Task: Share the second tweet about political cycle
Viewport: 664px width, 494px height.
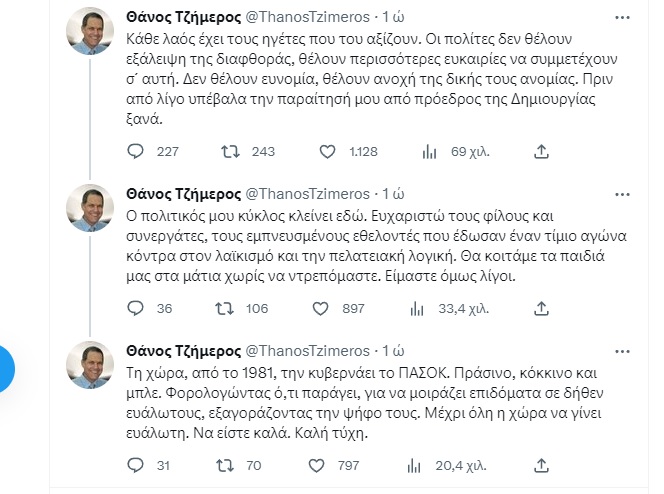Action: pos(541,308)
